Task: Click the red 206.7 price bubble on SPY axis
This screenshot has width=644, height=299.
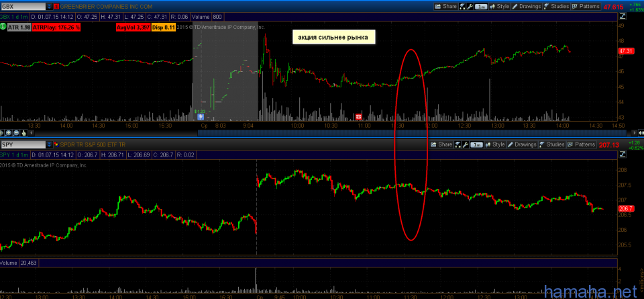Action: pos(626,208)
